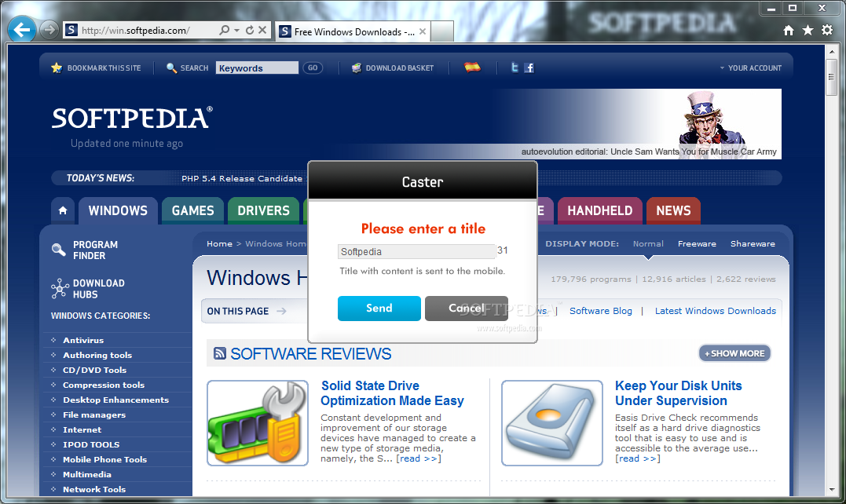
Task: Expand the address bar dropdown arrow
Action: (236, 30)
